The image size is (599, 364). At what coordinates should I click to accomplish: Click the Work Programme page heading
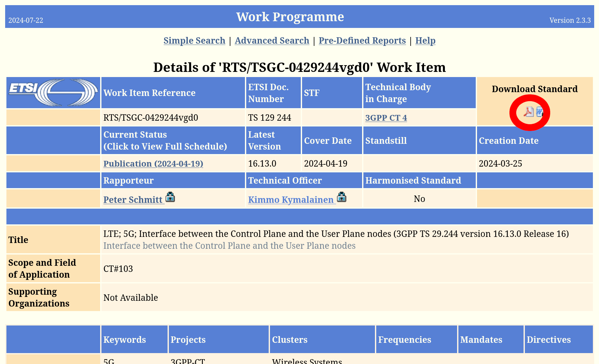coord(290,17)
